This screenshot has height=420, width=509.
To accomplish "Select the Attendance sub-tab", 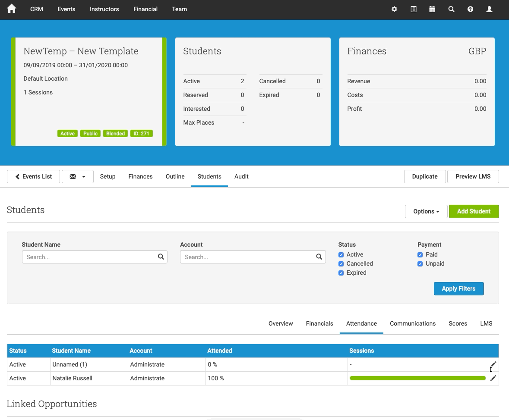I will (x=361, y=324).
